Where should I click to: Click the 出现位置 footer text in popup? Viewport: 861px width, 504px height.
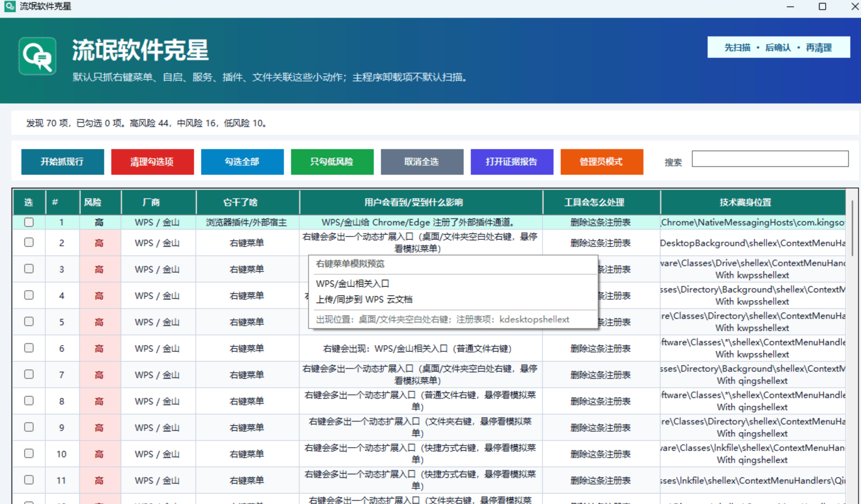(443, 319)
